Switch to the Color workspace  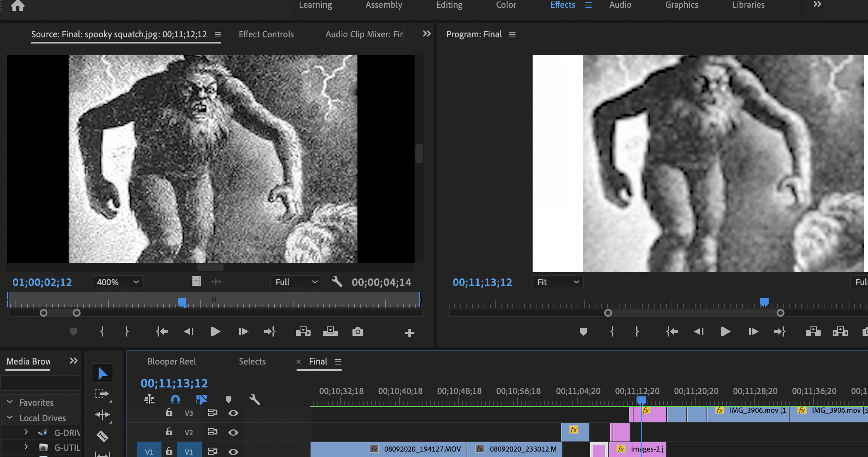click(x=506, y=5)
